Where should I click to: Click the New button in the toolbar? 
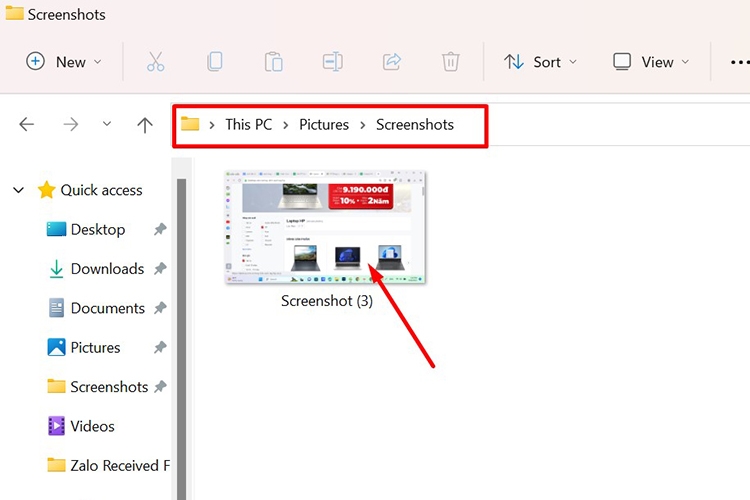[63, 62]
